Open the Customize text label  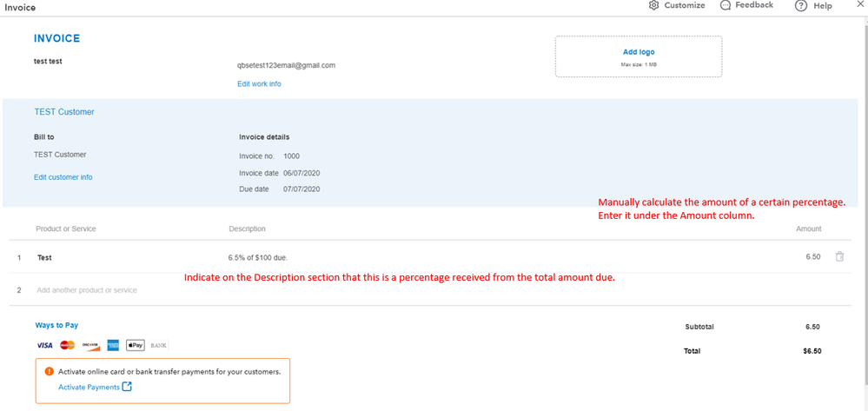(x=685, y=5)
